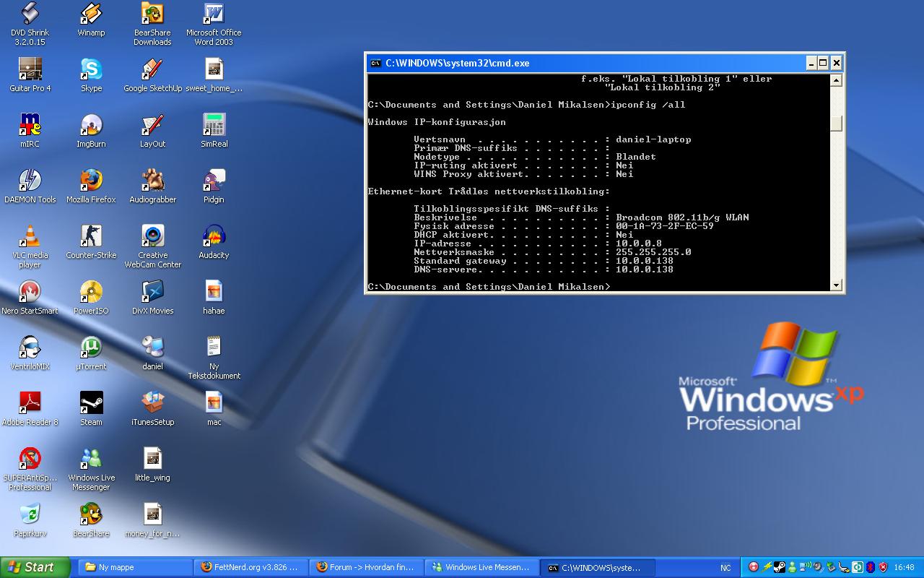This screenshot has width=924, height=578.
Task: Click the SimReal calculator icon
Action: tap(214, 131)
